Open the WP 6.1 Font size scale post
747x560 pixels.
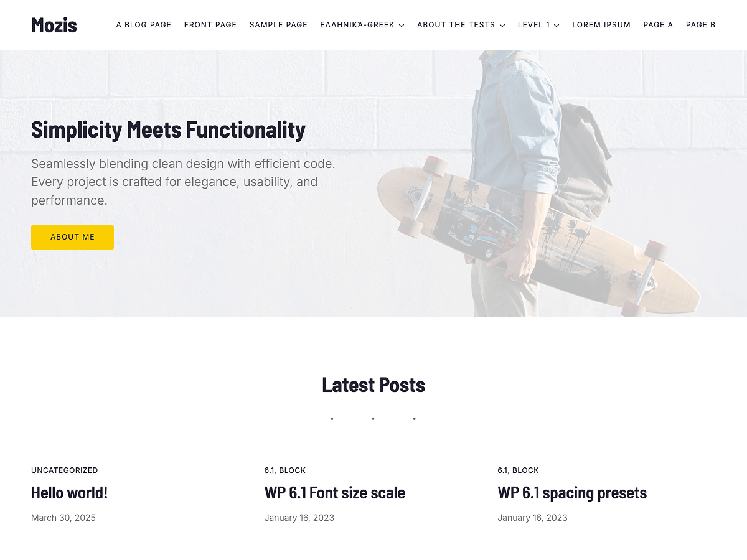point(335,493)
